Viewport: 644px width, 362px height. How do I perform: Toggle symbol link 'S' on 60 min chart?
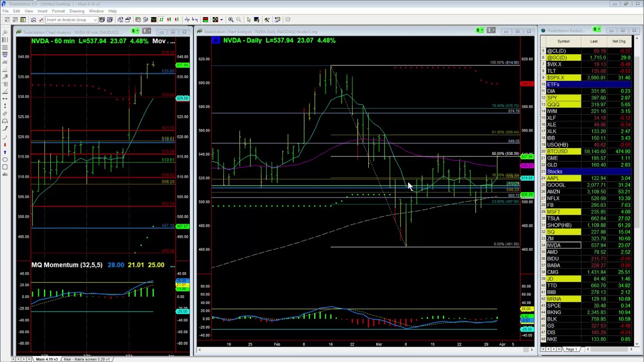coord(134,31)
